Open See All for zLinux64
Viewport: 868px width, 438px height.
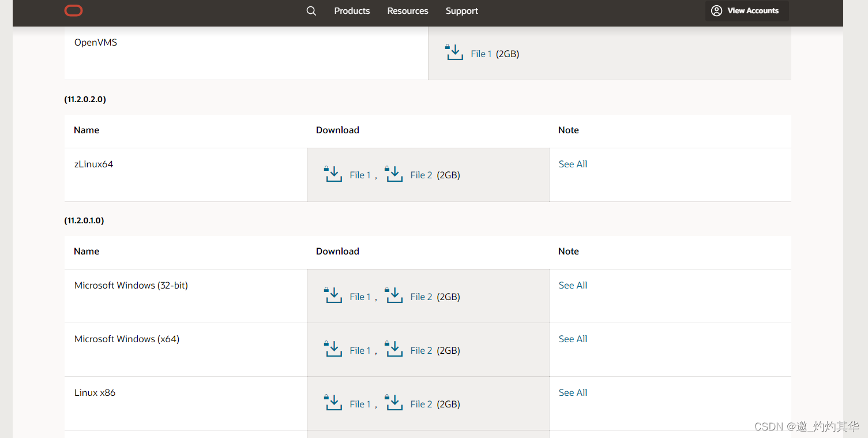tap(573, 164)
